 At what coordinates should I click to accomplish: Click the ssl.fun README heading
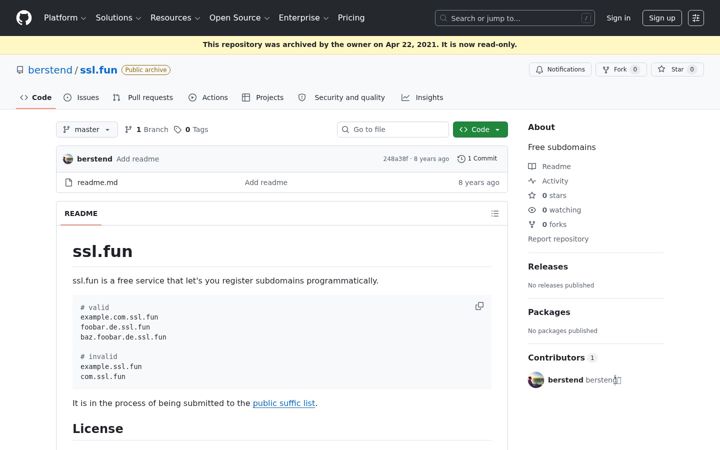pos(102,251)
